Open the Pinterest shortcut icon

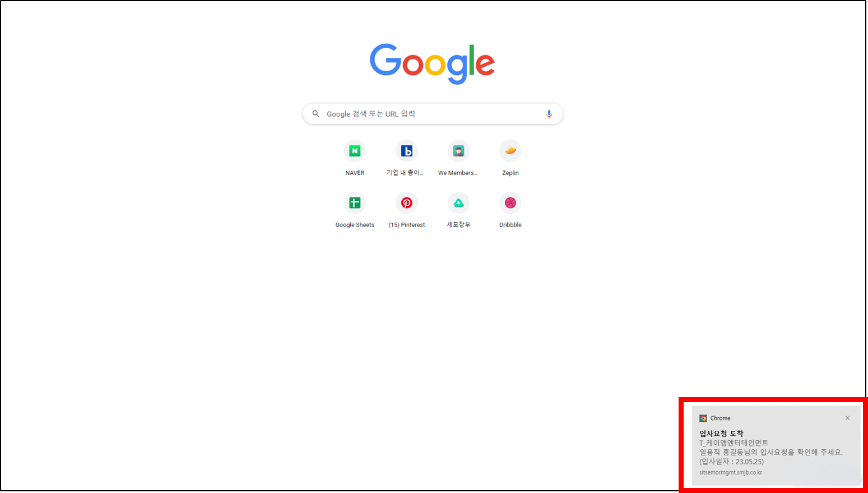pyautogui.click(x=407, y=203)
